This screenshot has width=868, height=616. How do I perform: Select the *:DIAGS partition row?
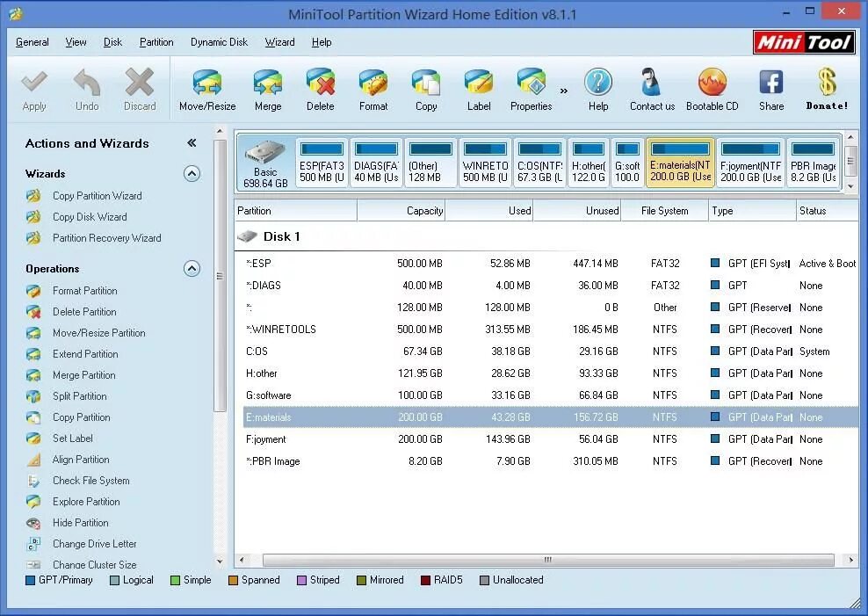pos(551,286)
